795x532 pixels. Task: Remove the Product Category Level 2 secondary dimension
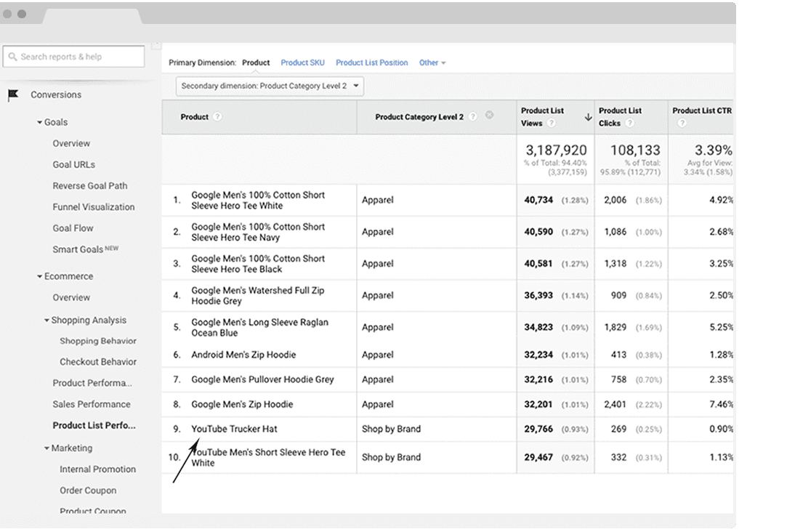(489, 115)
